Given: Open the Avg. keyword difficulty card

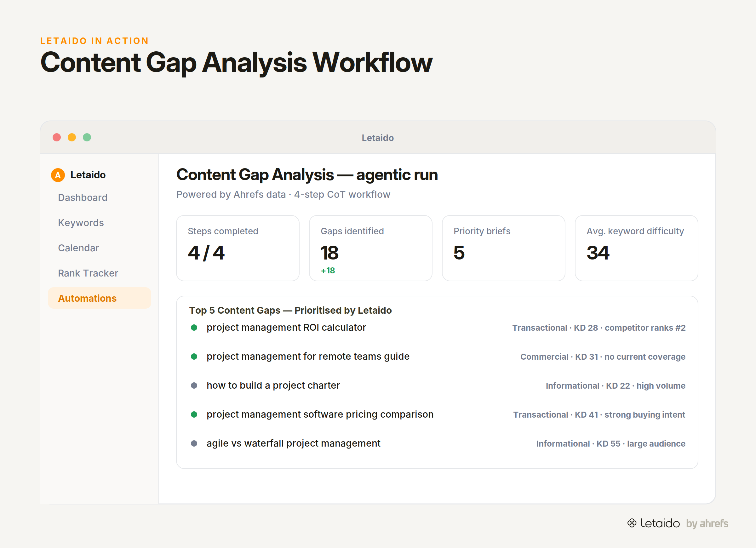Looking at the screenshot, I should pos(637,248).
